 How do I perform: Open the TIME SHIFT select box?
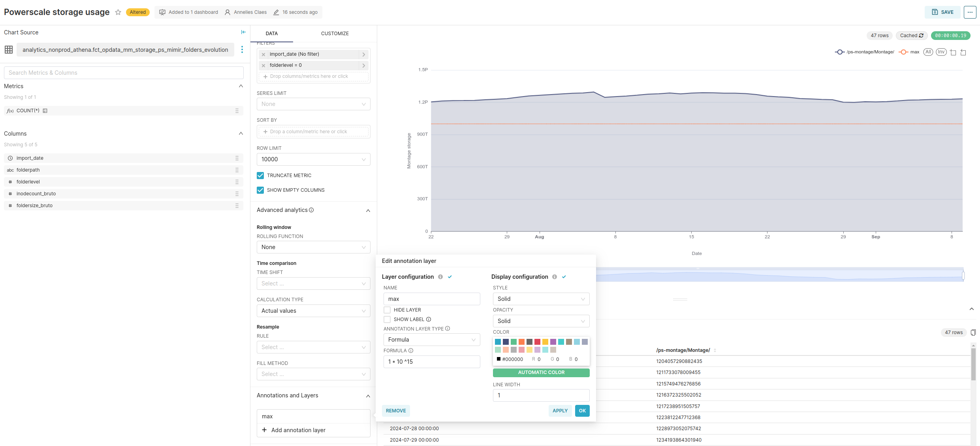tap(313, 283)
